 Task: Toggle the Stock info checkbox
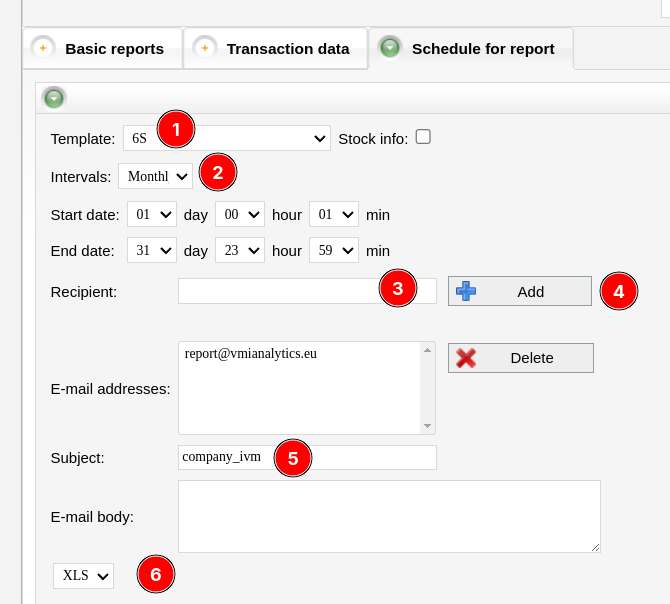(x=423, y=137)
